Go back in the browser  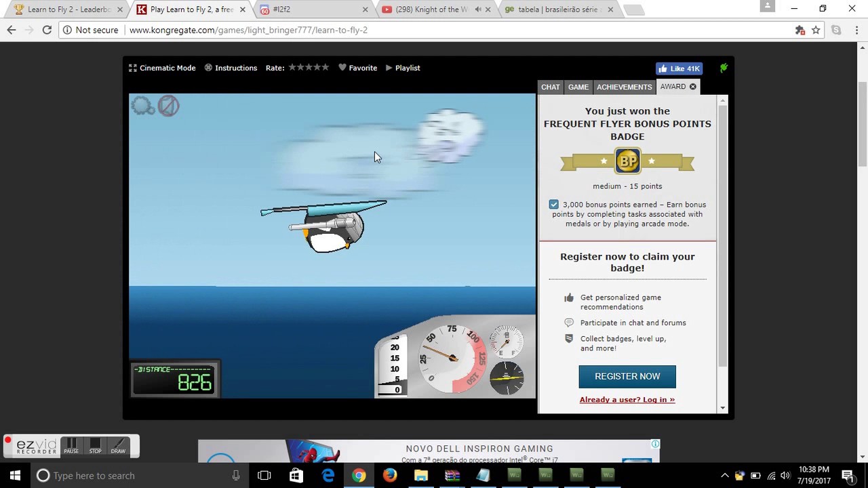click(x=12, y=30)
